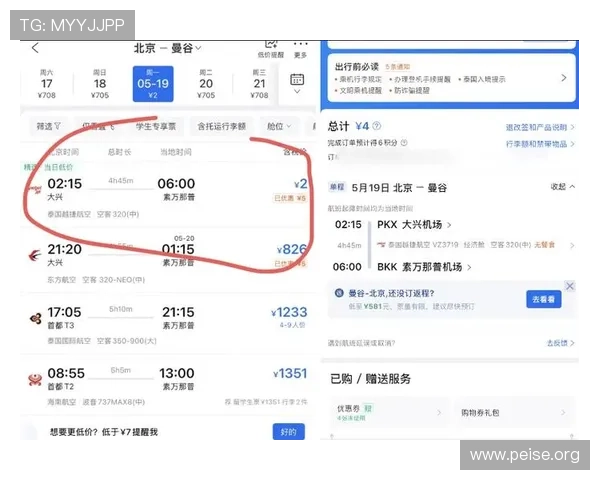Open the 行李额和禁带物品 link
Viewport: 600px width, 480px height.
pos(540,144)
